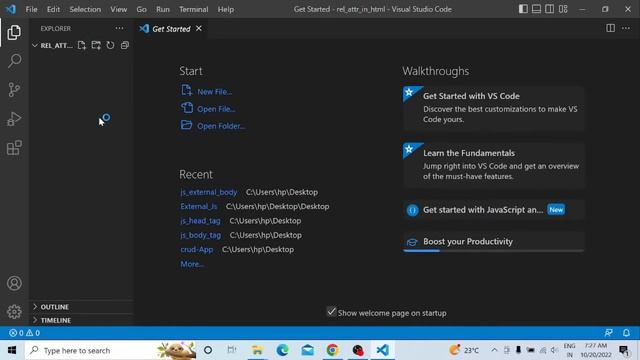Open the Manage gear icon

[x=14, y=312]
